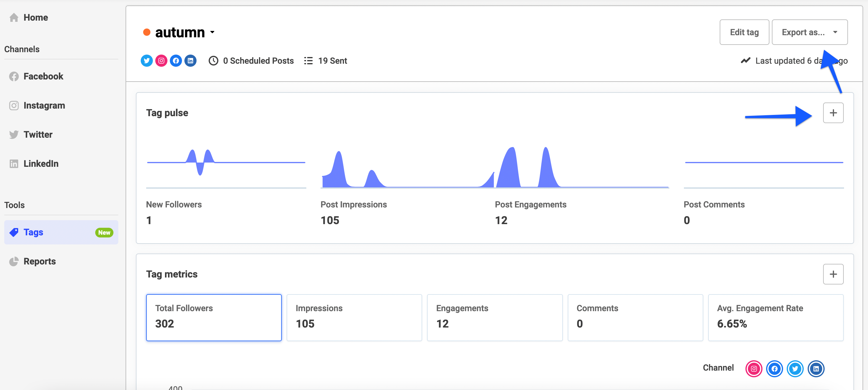This screenshot has width=868, height=390.
Task: Open the Export as... dropdown
Action: tap(809, 32)
